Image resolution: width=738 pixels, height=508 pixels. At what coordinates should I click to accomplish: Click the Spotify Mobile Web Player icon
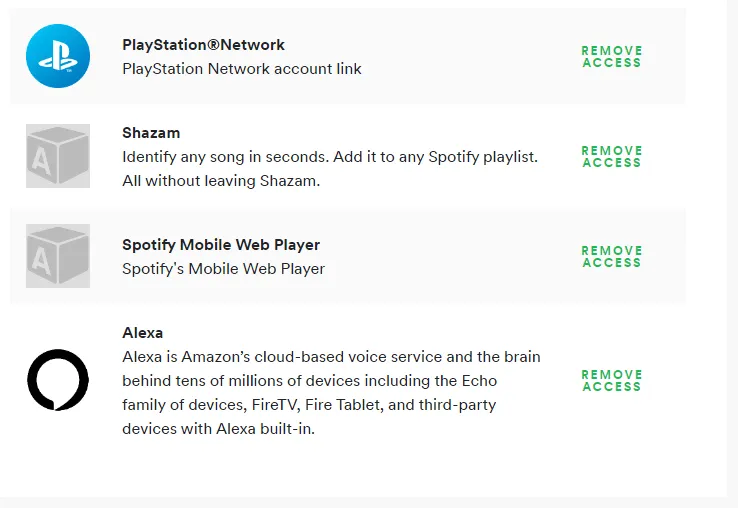[x=58, y=256]
